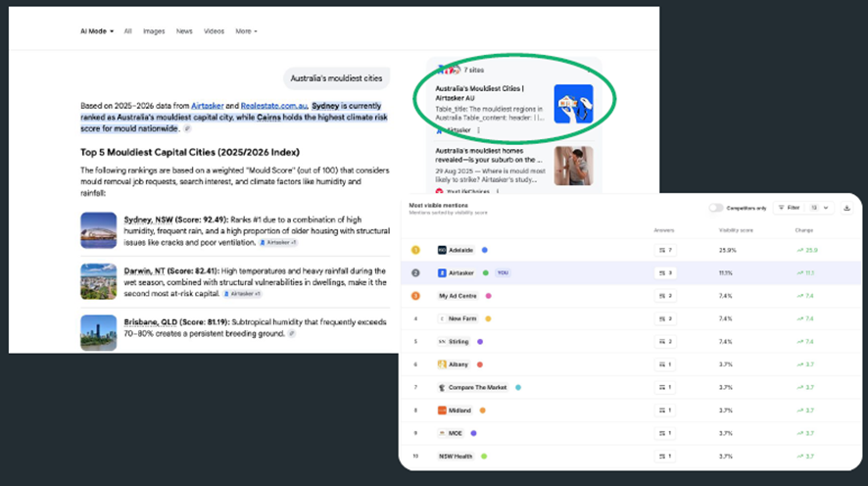Open answers count for MOE row
The height and width of the screenshot is (486, 868).
[x=665, y=433]
